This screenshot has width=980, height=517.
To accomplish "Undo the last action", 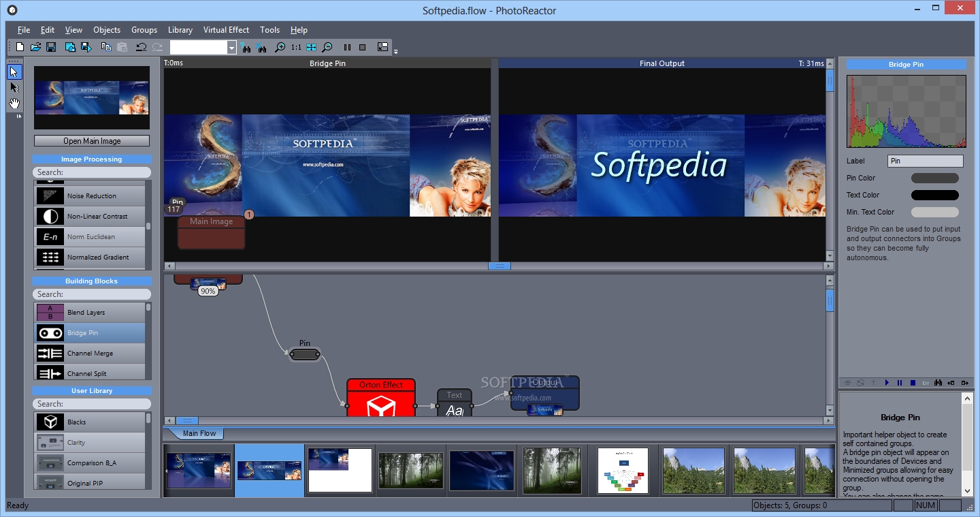I will [141, 47].
